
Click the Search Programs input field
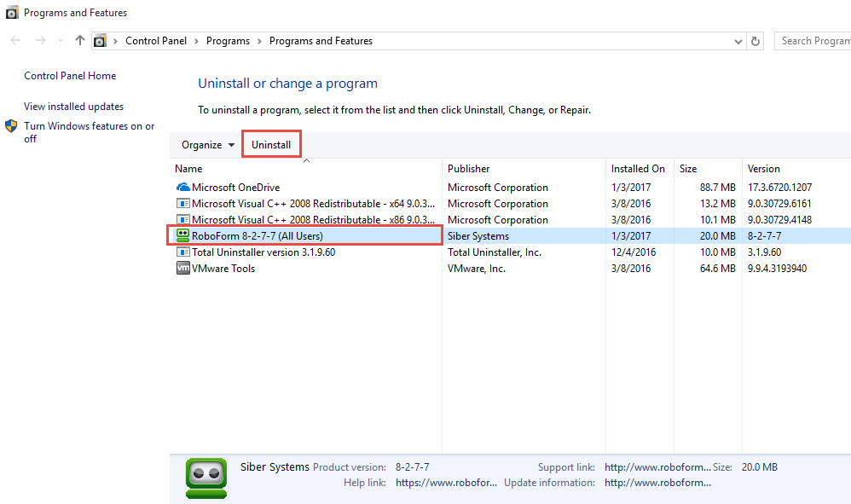pos(813,41)
